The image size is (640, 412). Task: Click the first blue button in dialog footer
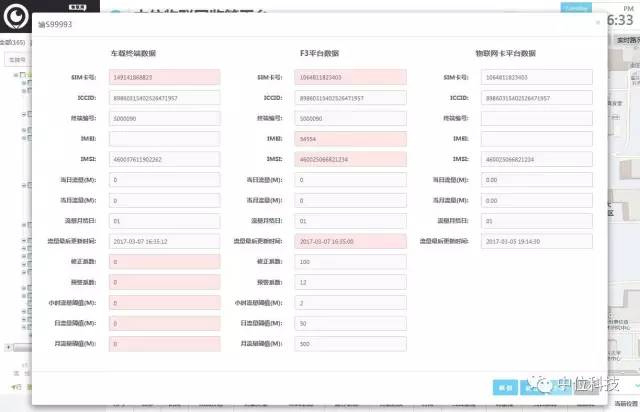click(505, 387)
